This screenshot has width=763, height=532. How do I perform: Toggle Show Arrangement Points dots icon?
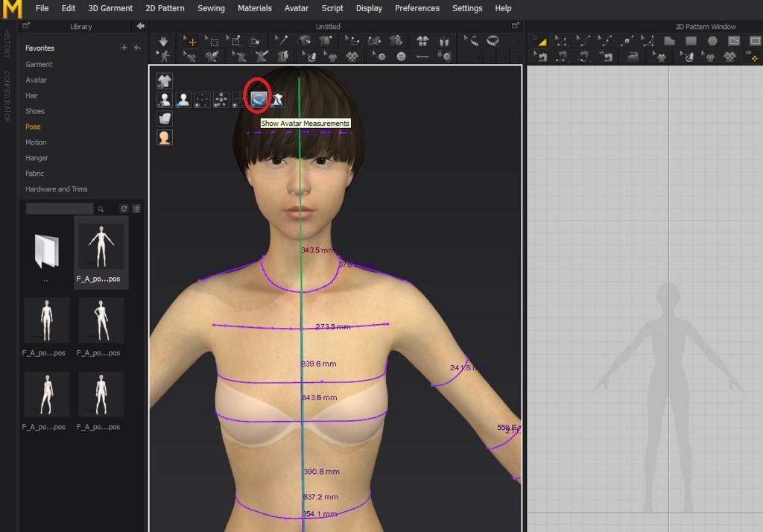point(202,100)
